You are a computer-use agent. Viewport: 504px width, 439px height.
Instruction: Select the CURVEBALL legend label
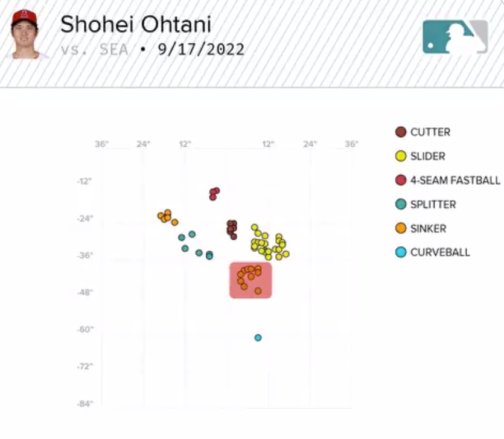(x=440, y=252)
